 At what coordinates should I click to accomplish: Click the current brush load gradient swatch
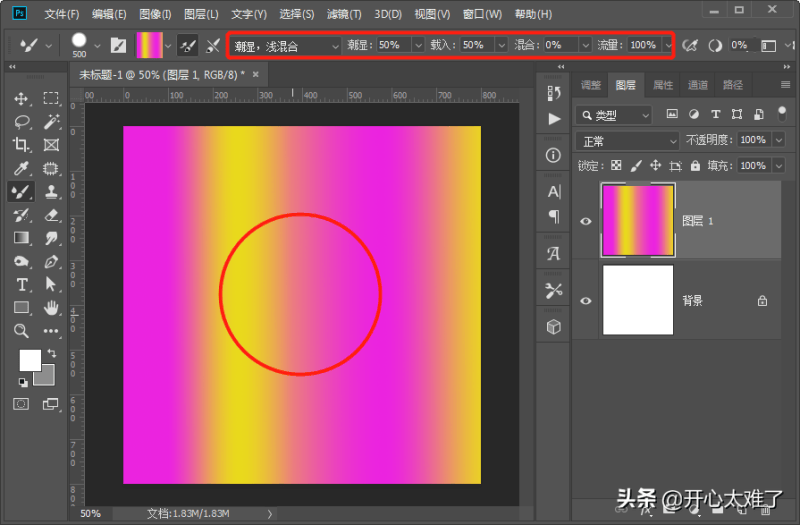click(149, 45)
